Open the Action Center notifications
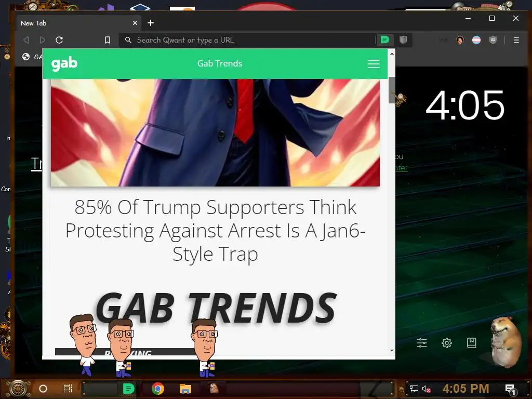Screen dimensions: 532x399 (511, 389)
